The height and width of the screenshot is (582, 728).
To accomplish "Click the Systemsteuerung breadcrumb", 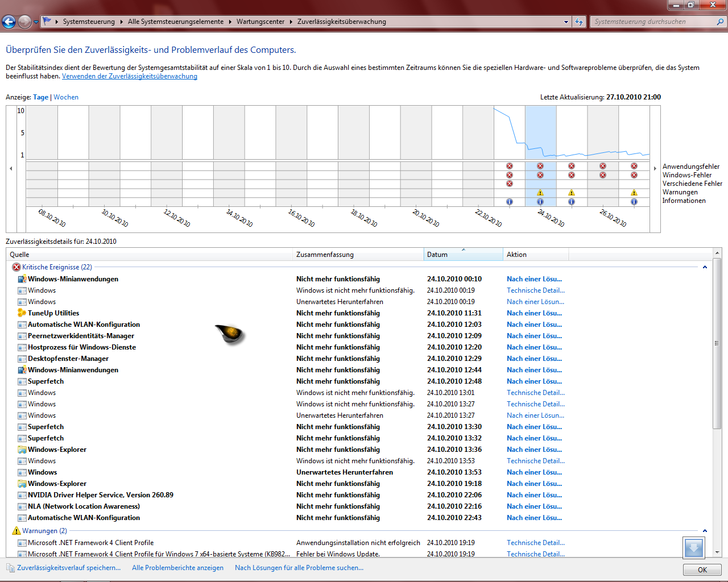I will pyautogui.click(x=89, y=22).
